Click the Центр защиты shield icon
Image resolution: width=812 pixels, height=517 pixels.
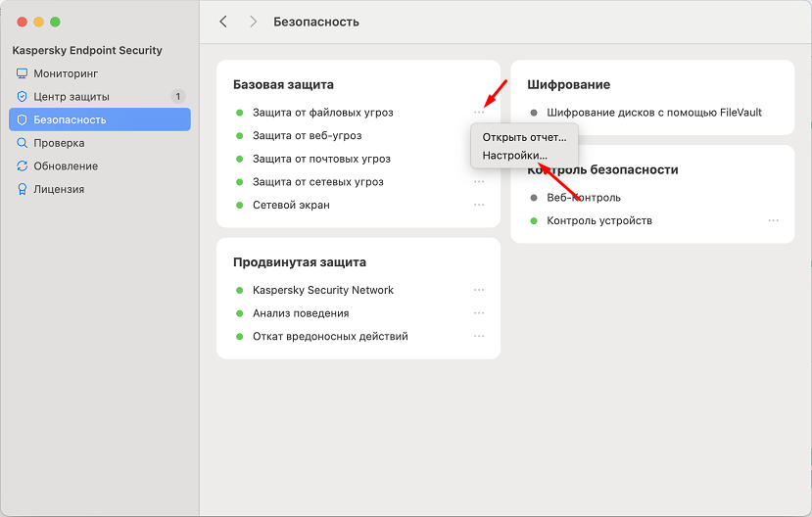point(23,97)
